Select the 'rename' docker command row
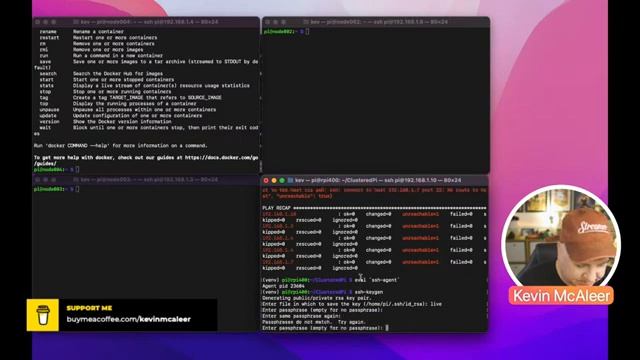 (82, 31)
